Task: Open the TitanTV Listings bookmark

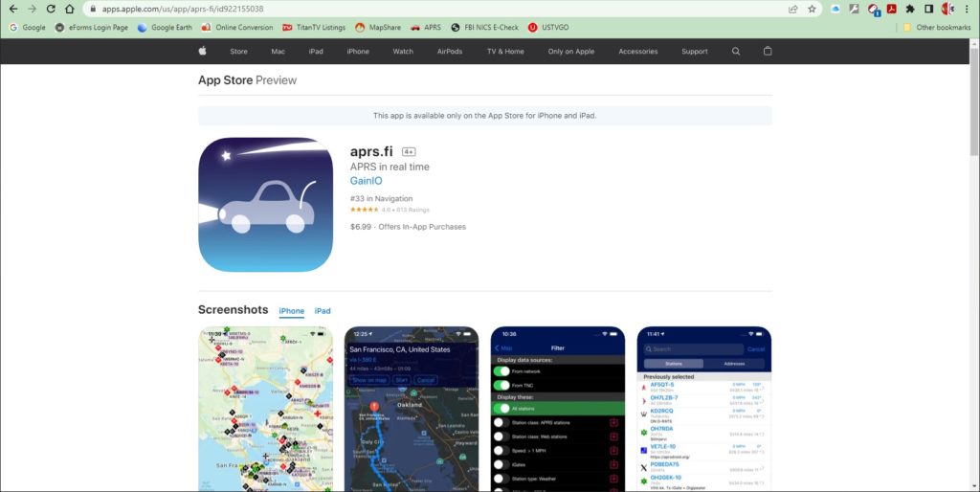Action: tap(314, 28)
